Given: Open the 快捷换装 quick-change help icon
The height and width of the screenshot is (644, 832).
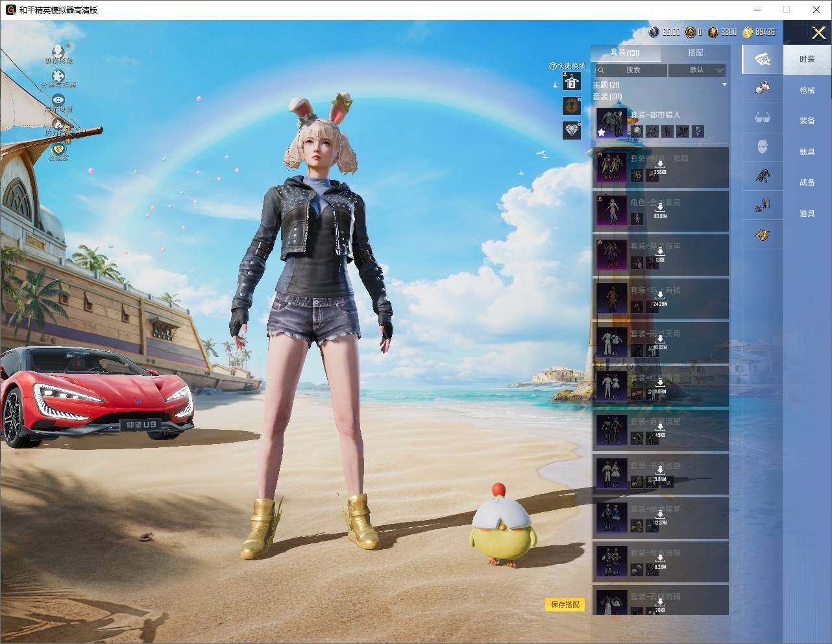Looking at the screenshot, I should point(553,66).
